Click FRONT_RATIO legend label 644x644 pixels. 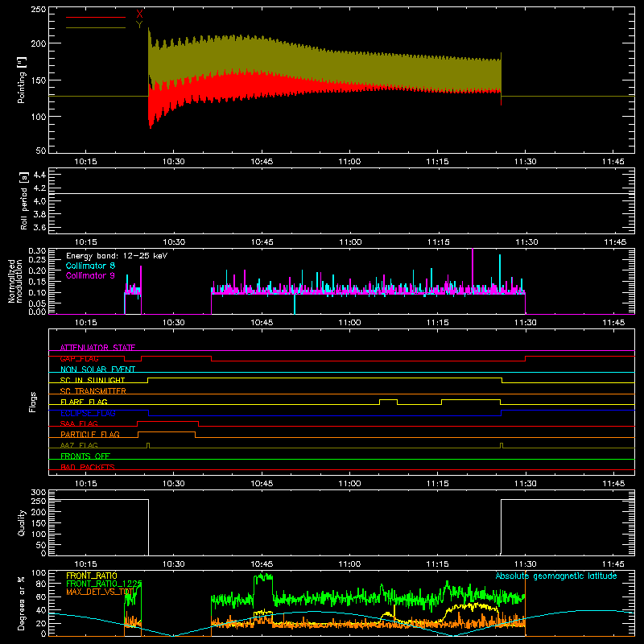(x=92, y=576)
